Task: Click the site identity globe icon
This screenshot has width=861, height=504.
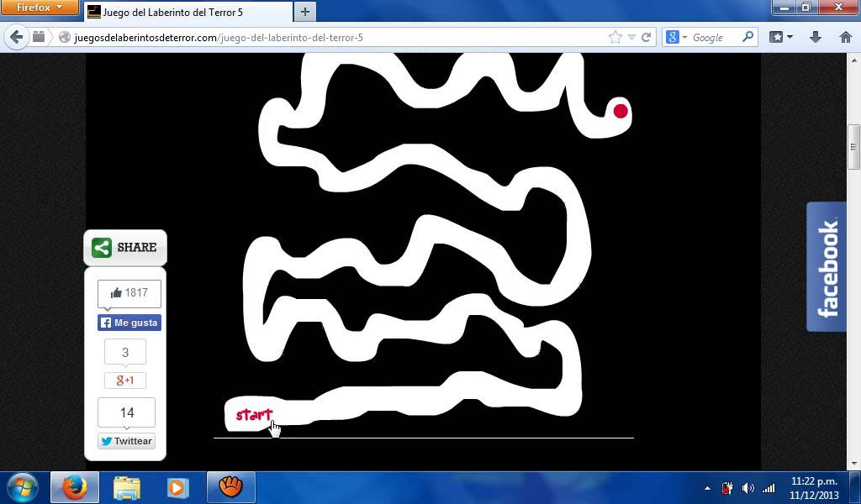Action: [65, 37]
